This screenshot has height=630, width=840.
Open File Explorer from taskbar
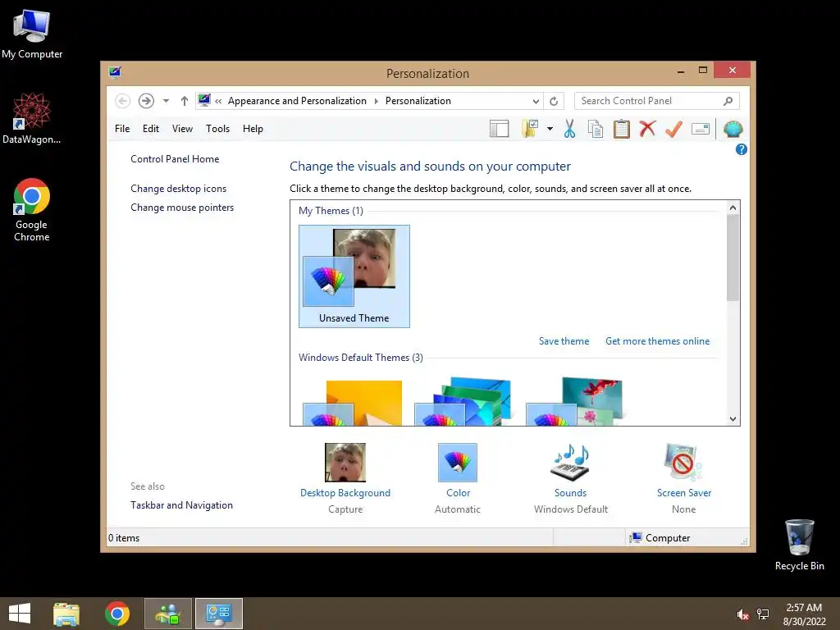pyautogui.click(x=66, y=614)
